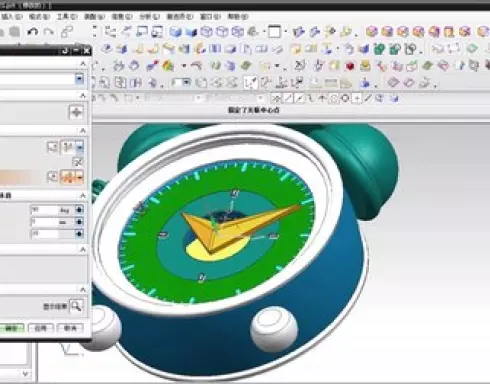Toggle the X intersection snap icon
Viewport: 490px width, 384px height.
276,98
